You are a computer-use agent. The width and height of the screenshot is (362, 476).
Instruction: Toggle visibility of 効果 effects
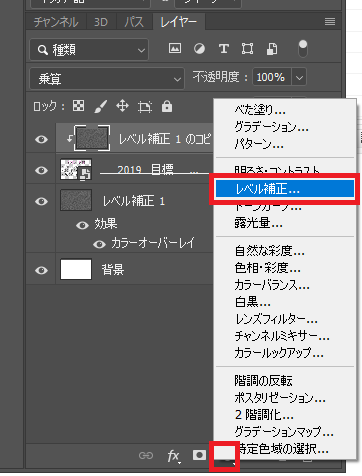click(82, 225)
